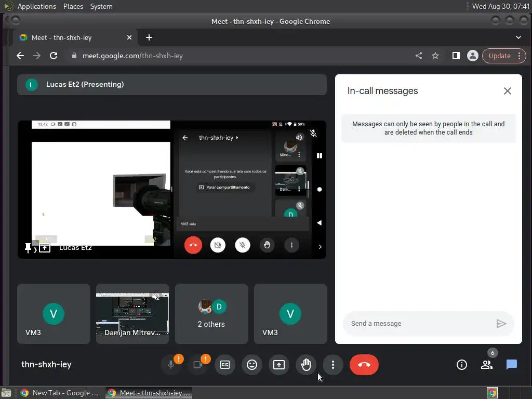Click the first VM3 participant tile
Image resolution: width=532 pixels, height=399 pixels.
coord(54,314)
